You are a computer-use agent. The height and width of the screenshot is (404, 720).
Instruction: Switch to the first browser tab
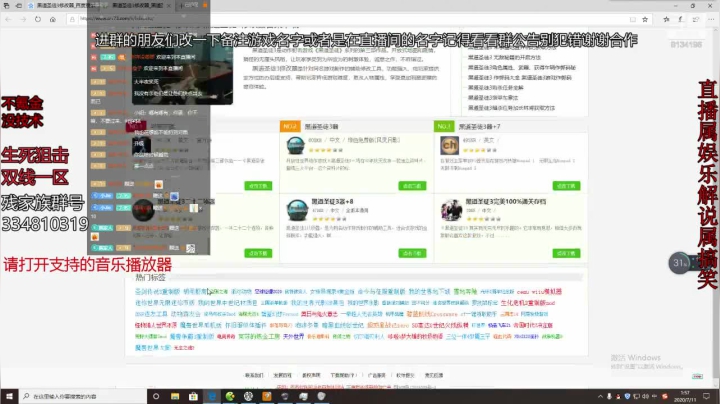click(x=62, y=6)
